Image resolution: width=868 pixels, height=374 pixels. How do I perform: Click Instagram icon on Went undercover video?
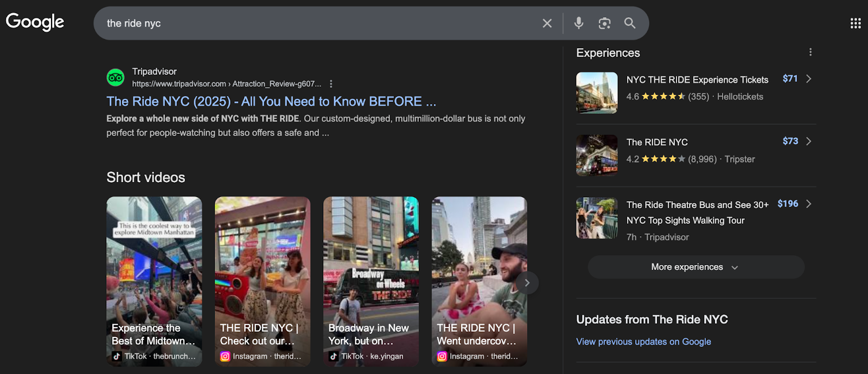click(442, 356)
